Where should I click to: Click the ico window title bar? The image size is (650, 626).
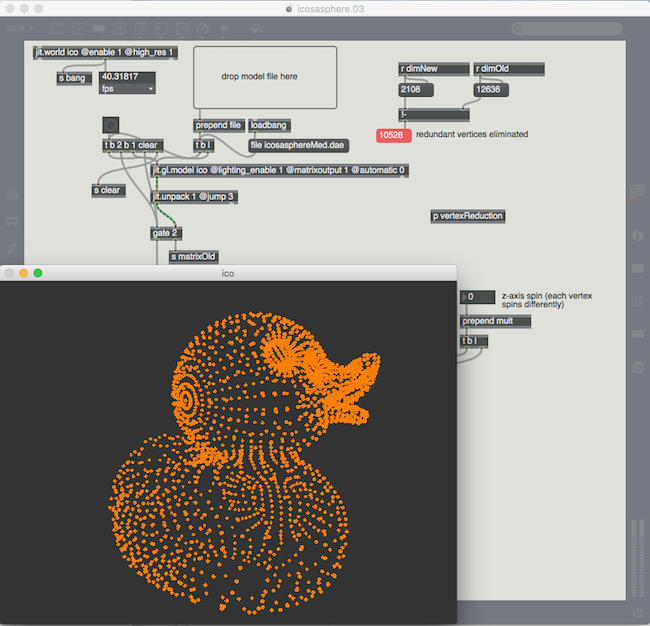coord(228,273)
